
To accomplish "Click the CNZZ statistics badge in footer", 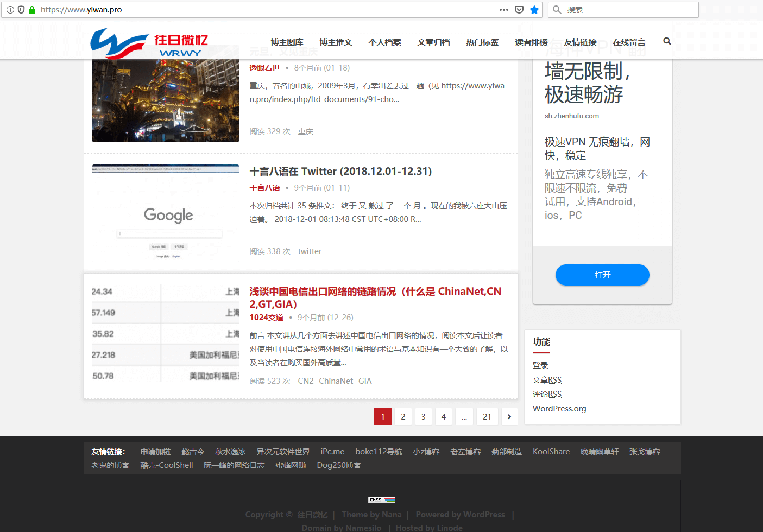I will click(x=382, y=500).
